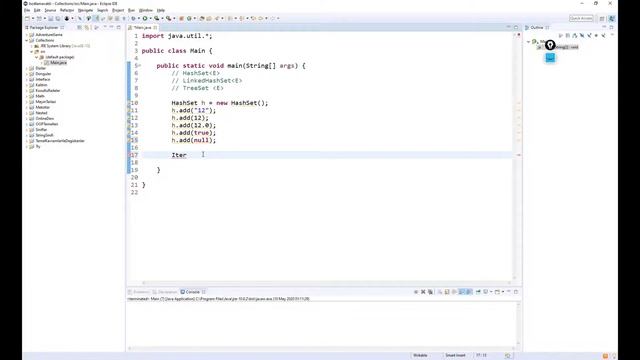Switch to the Java perspective icon
This screenshot has height=360, width=640.
[611, 18]
